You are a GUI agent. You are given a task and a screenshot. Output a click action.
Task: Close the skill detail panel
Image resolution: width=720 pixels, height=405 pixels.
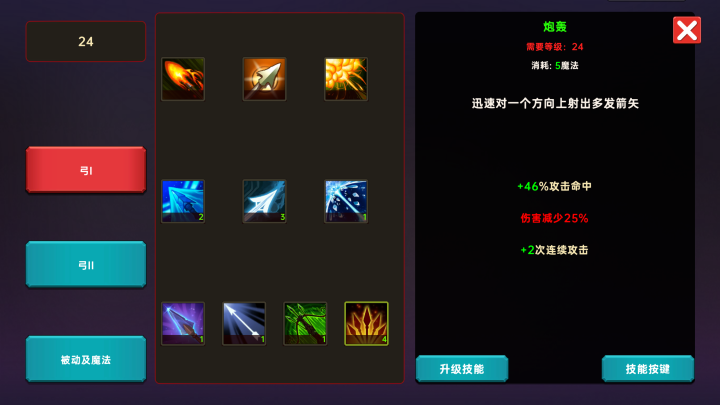[x=687, y=30]
